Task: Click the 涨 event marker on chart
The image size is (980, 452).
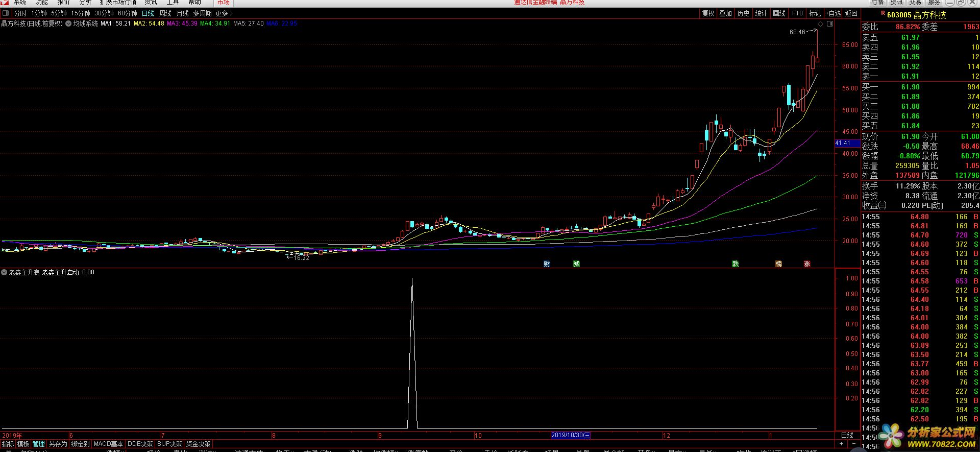Action: 807,264
